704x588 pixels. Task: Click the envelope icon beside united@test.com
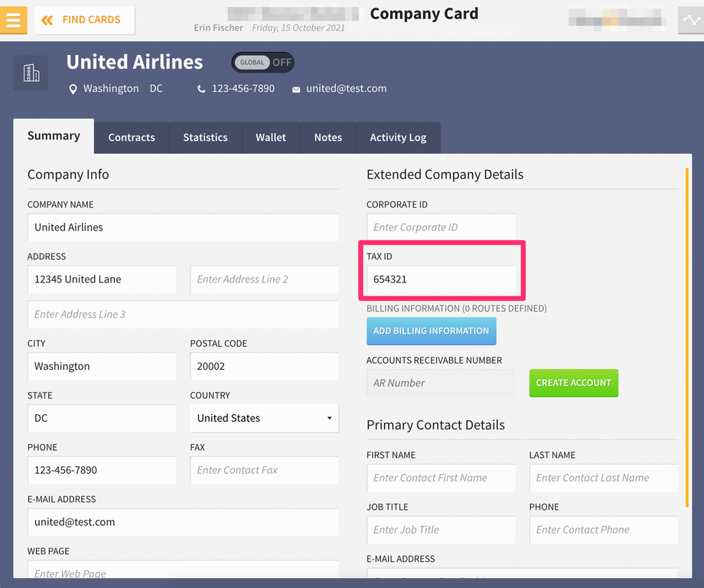[x=296, y=90]
